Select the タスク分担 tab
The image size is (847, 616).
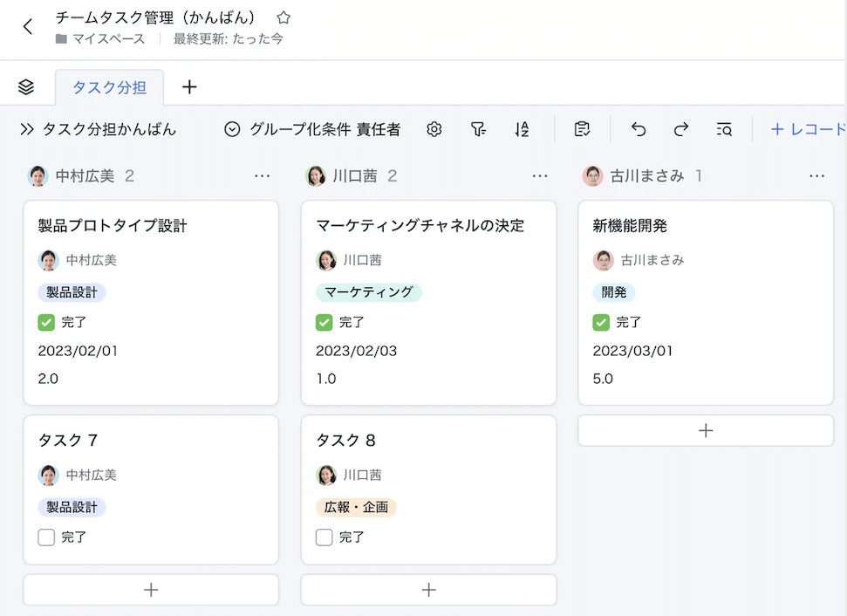pyautogui.click(x=109, y=87)
